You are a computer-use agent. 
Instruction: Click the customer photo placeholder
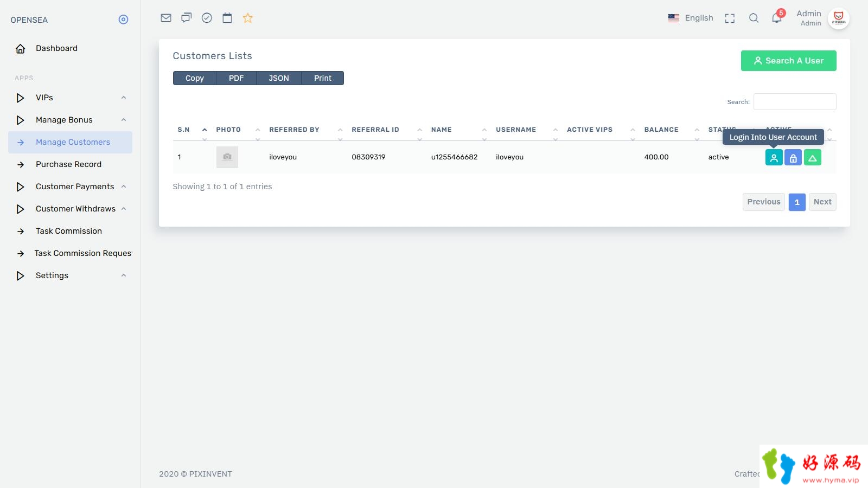[x=227, y=157]
